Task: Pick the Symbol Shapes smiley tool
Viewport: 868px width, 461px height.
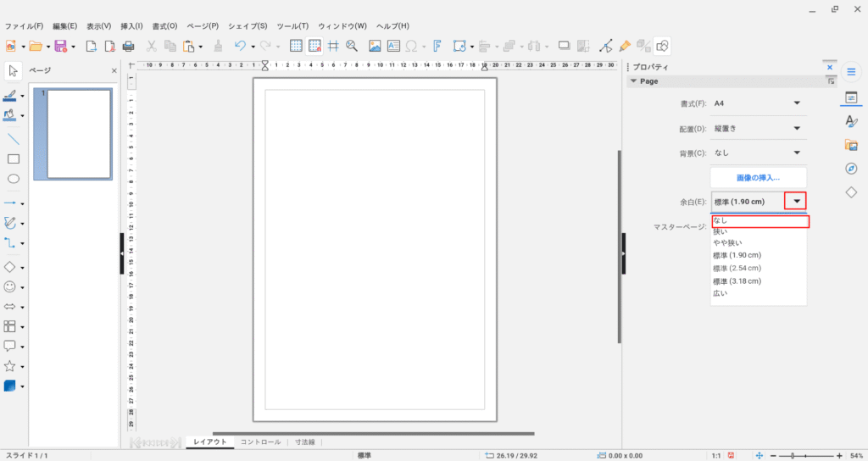Action: [9, 286]
